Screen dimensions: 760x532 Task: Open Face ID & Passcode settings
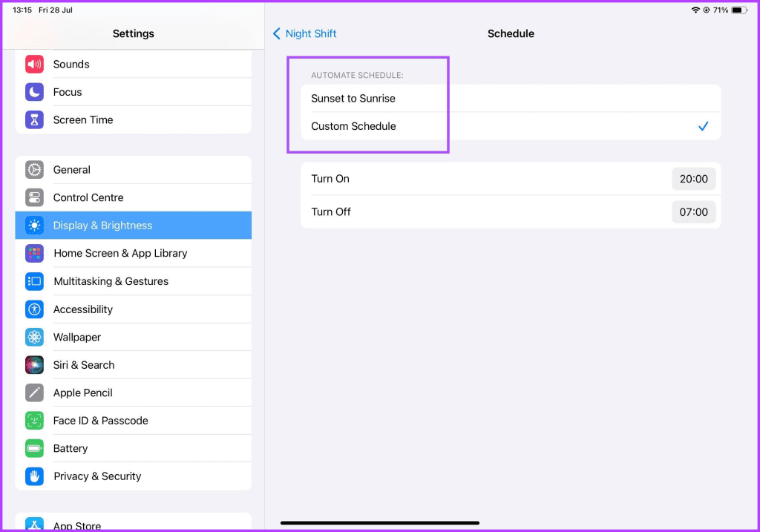[134, 421]
